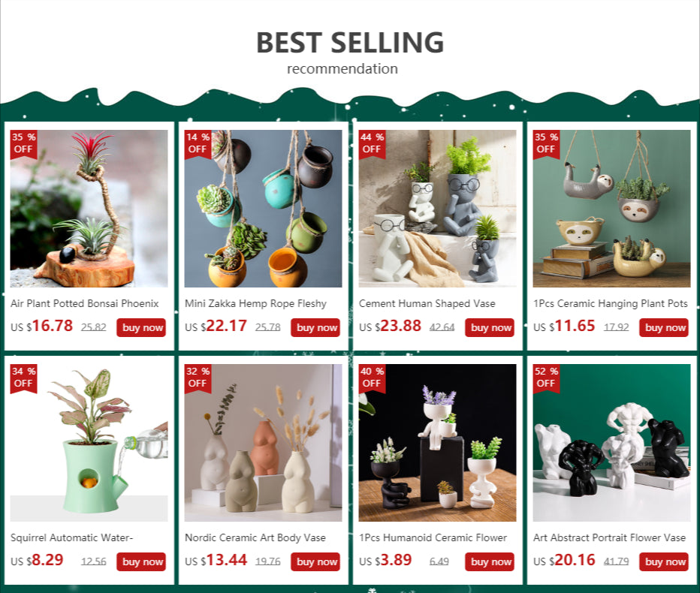Open the muscular torso vases image
The height and width of the screenshot is (593, 700).
click(x=611, y=443)
